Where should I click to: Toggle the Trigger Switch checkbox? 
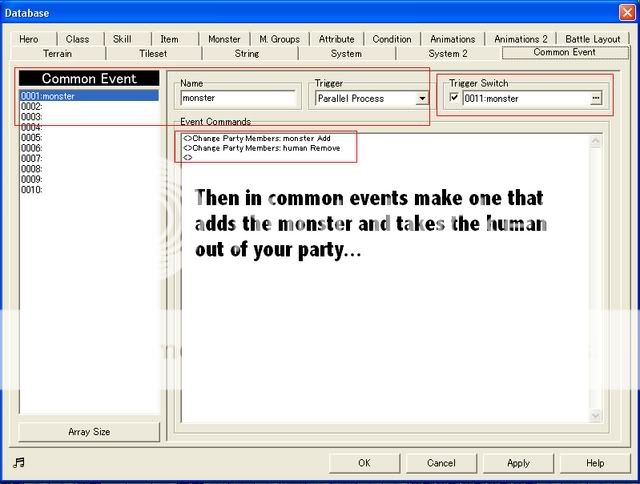(454, 98)
